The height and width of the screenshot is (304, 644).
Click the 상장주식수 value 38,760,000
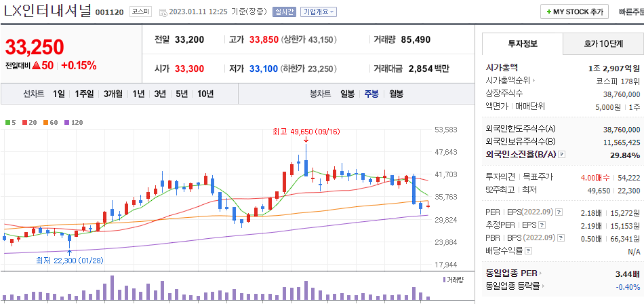point(622,94)
